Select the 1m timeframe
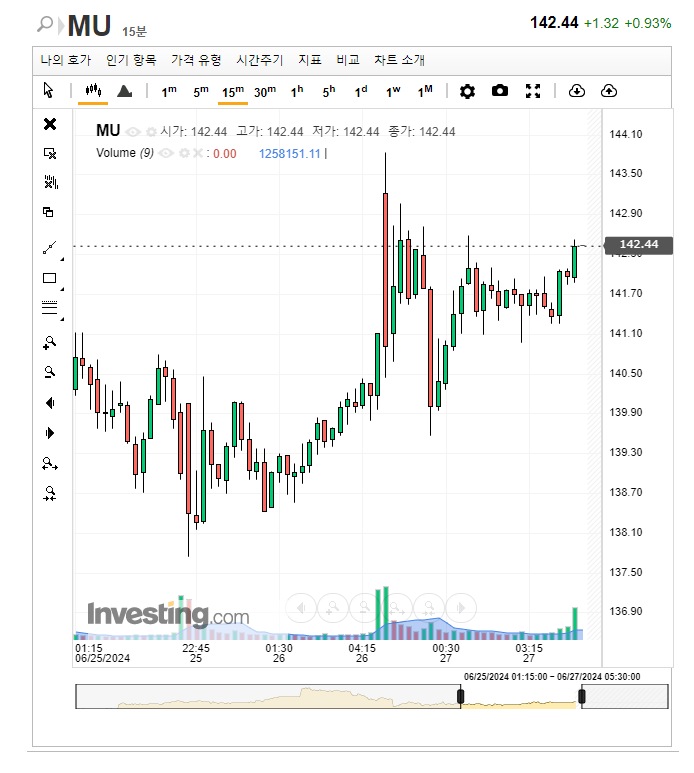The image size is (694, 773). pyautogui.click(x=169, y=92)
